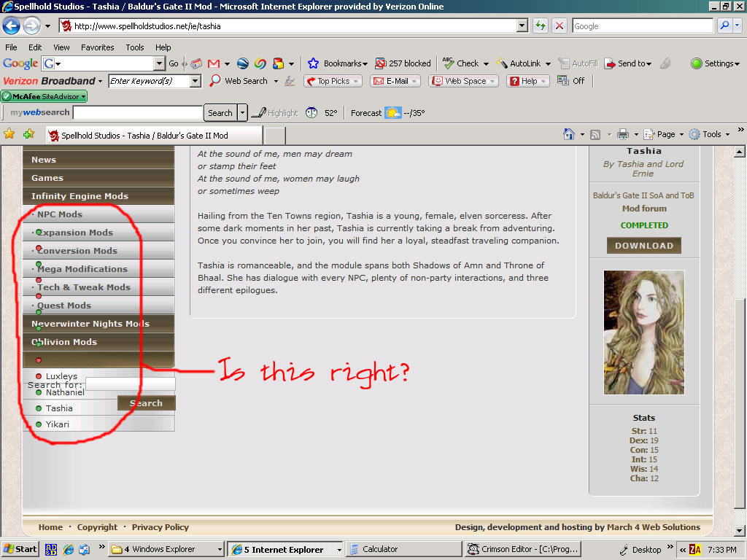The width and height of the screenshot is (747, 560).
Task: Open the Favorites menu
Action: point(97,47)
